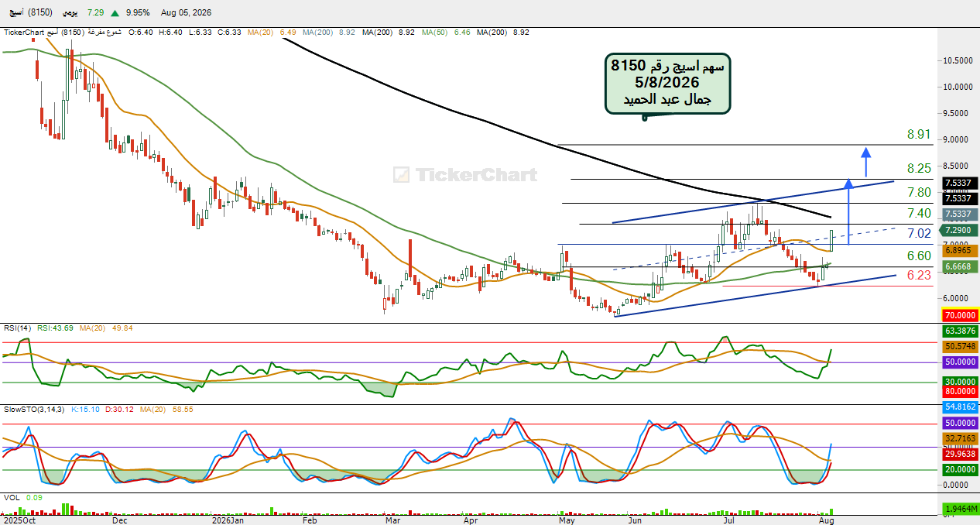Click the green up-triangle price change indicator

pos(115,13)
